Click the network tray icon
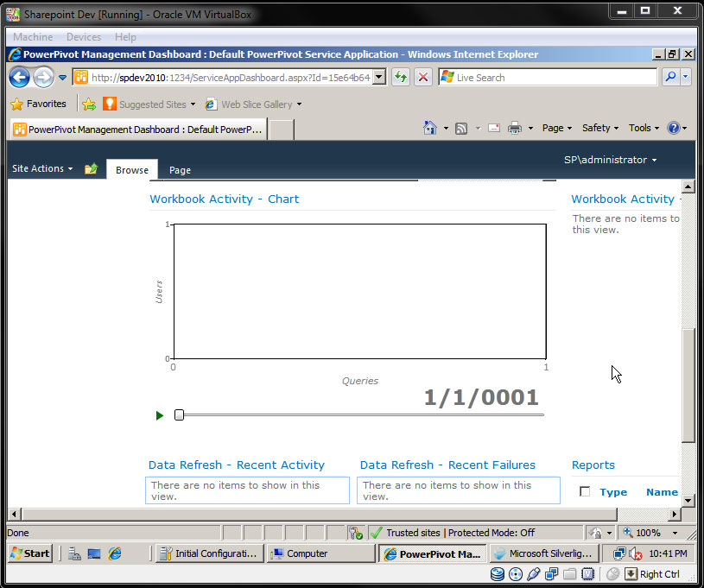 click(x=619, y=553)
